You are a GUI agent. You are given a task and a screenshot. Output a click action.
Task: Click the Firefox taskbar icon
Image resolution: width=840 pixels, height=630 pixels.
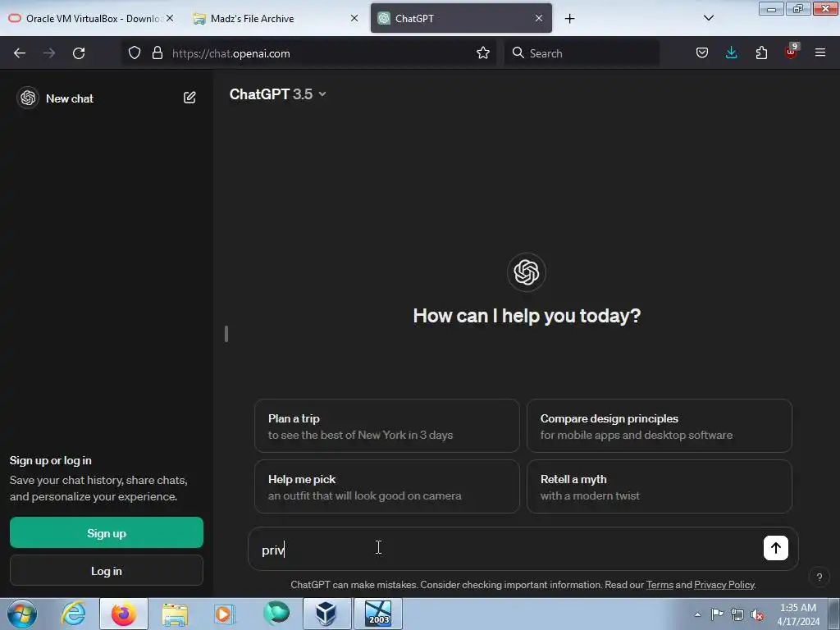click(124, 614)
